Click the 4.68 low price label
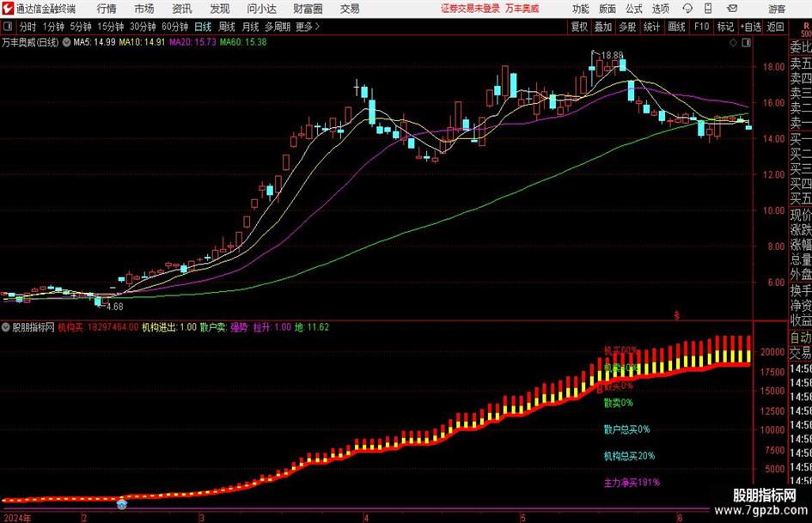Image resolution: width=812 pixels, height=523 pixels. coord(115,307)
